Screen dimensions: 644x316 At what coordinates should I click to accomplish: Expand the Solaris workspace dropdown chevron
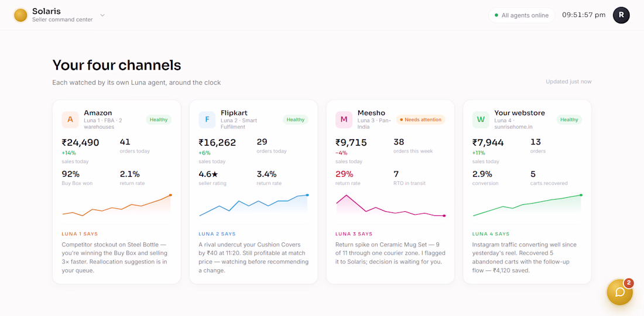point(102,15)
